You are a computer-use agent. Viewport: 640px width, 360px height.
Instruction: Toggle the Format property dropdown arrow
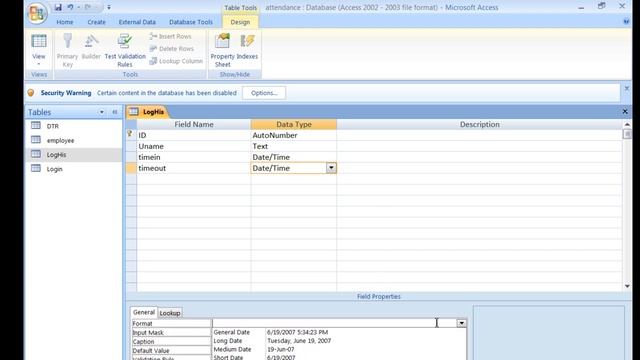tap(462, 323)
